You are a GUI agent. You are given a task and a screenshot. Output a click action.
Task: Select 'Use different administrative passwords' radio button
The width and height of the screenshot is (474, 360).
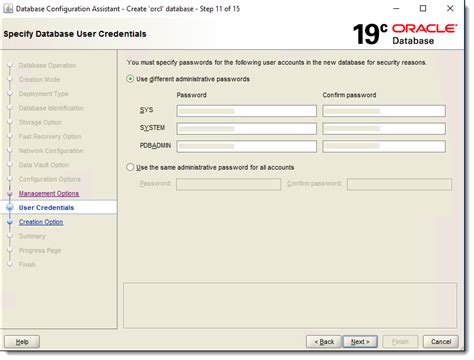pyautogui.click(x=130, y=79)
